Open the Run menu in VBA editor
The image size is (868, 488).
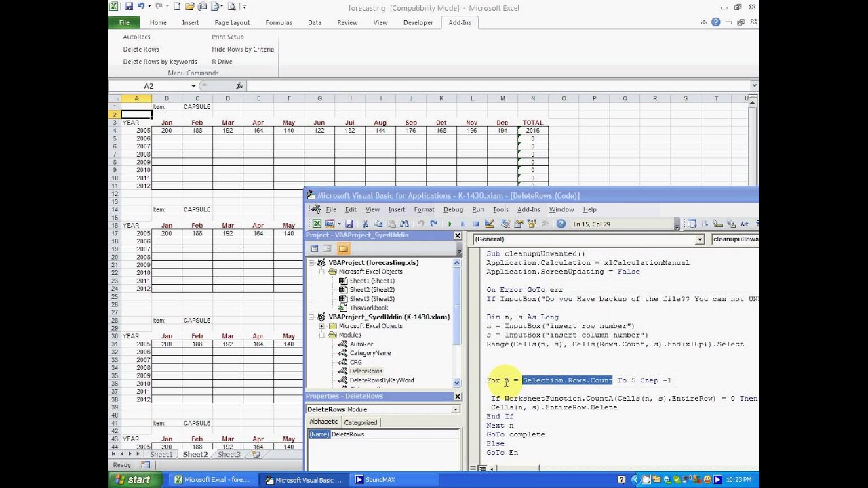point(478,209)
